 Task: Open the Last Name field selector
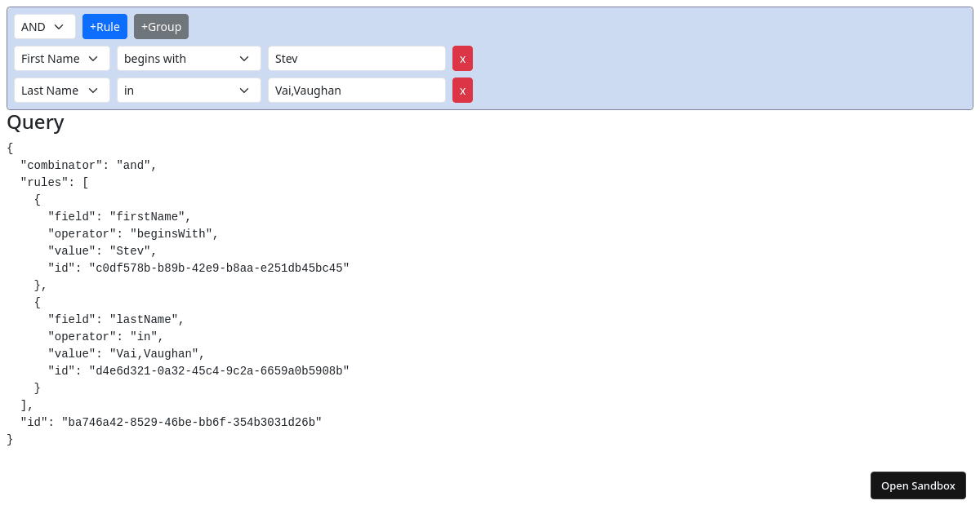(62, 90)
